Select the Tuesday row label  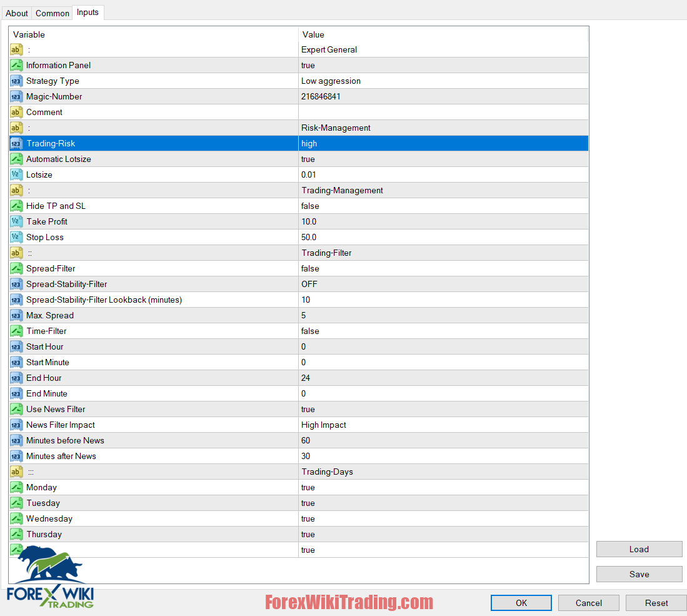pyautogui.click(x=43, y=503)
